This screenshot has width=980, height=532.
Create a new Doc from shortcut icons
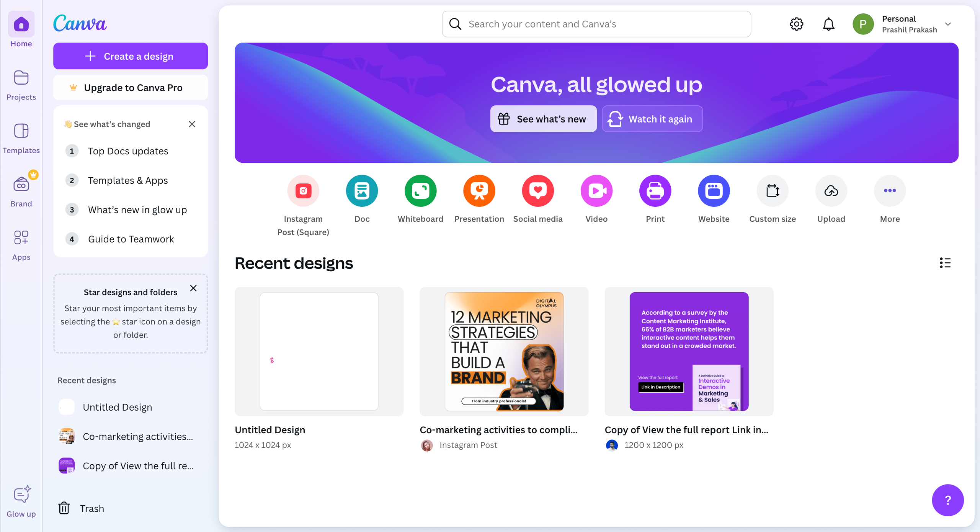tap(362, 191)
